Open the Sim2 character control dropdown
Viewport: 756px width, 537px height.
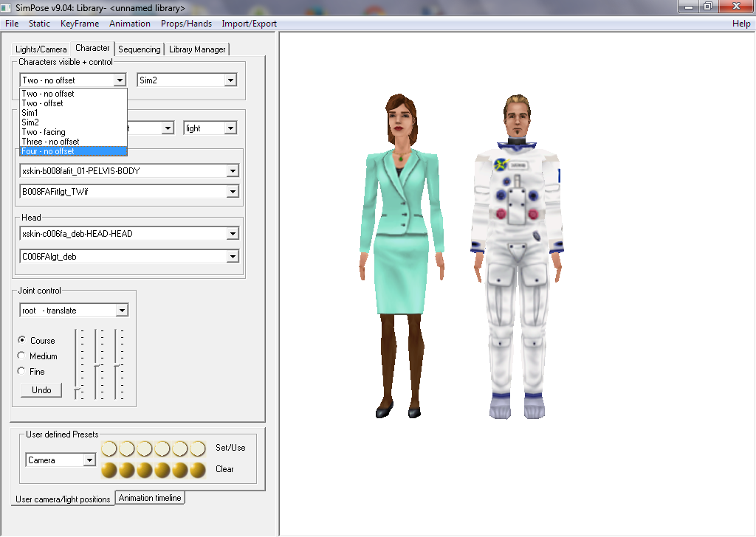[x=230, y=80]
